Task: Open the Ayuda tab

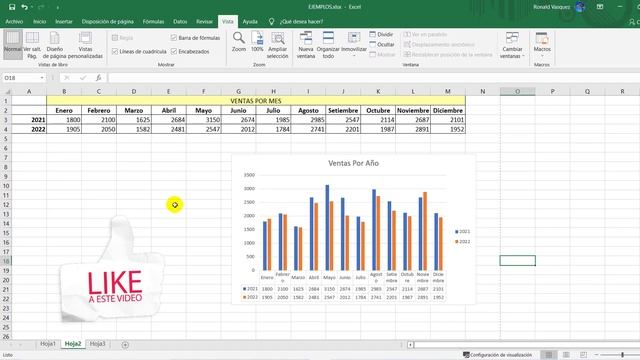Action: coord(250,22)
